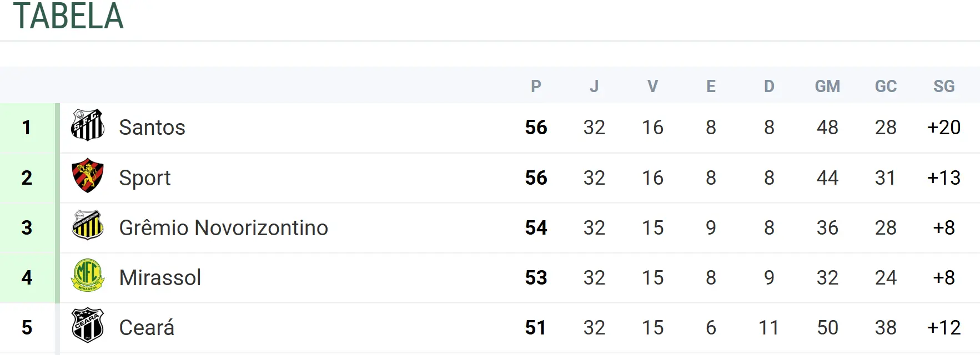Viewport: 980px width, 355px height.
Task: Click the J games column header
Action: 594,87
